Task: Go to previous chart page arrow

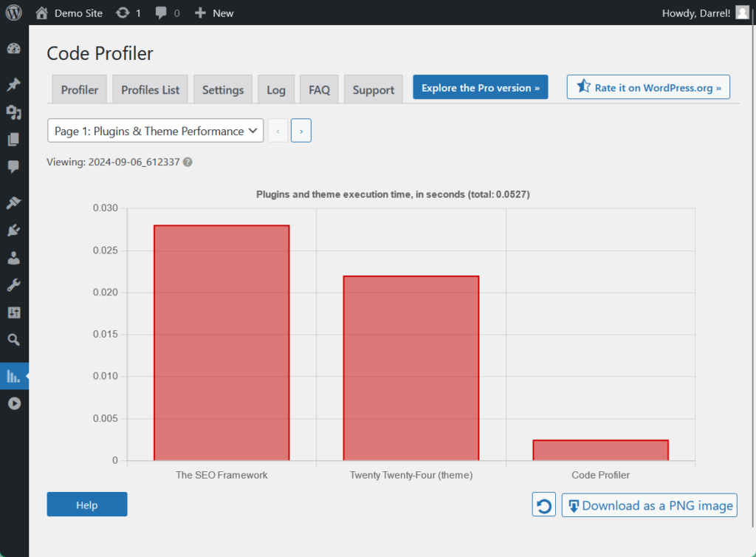Action: click(278, 131)
